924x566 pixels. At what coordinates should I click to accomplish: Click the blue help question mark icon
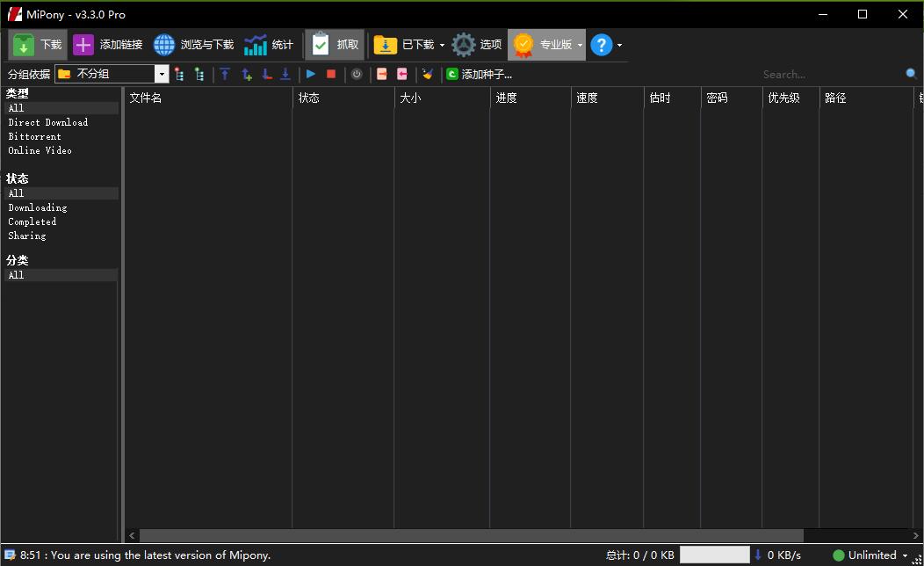[x=602, y=45]
